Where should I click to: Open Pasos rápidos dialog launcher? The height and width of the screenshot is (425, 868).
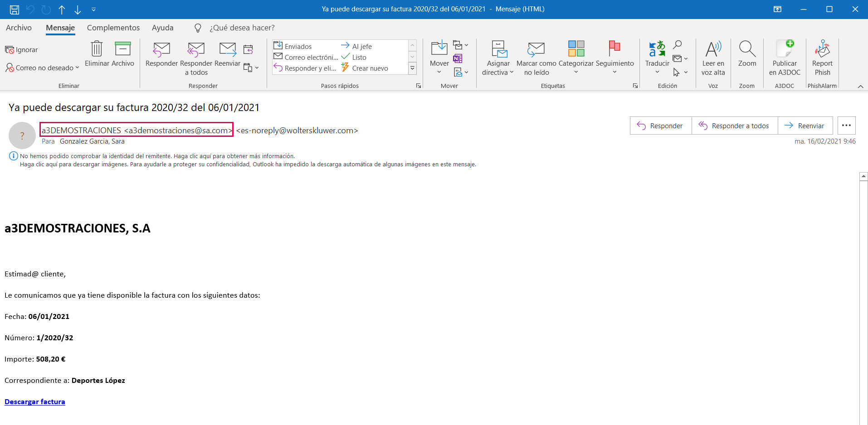(x=418, y=86)
